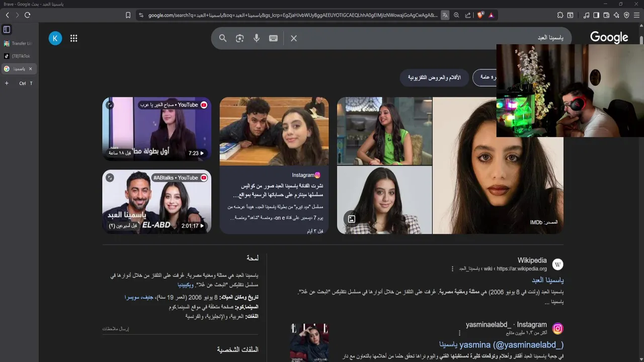Clear the search box with X
This screenshot has height=362, width=644.
(294, 38)
